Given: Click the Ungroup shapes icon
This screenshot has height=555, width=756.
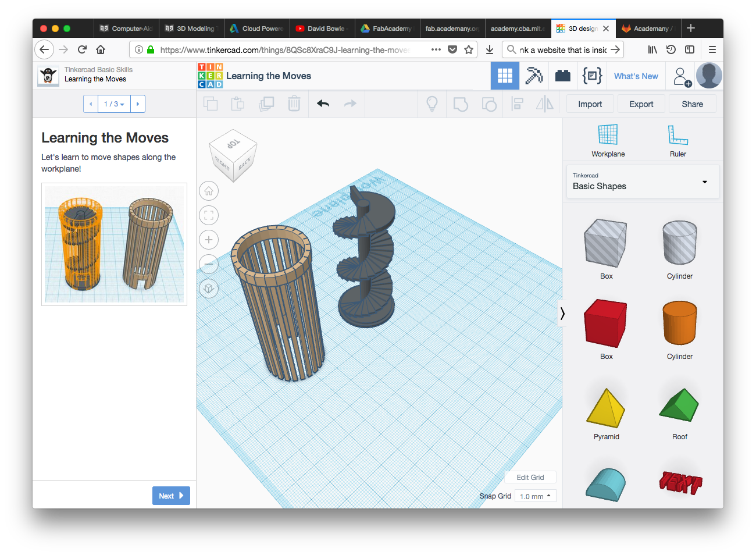Looking at the screenshot, I should (489, 104).
